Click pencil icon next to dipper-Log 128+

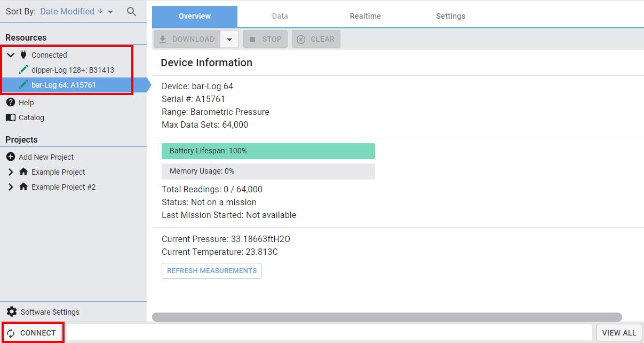[x=23, y=69]
